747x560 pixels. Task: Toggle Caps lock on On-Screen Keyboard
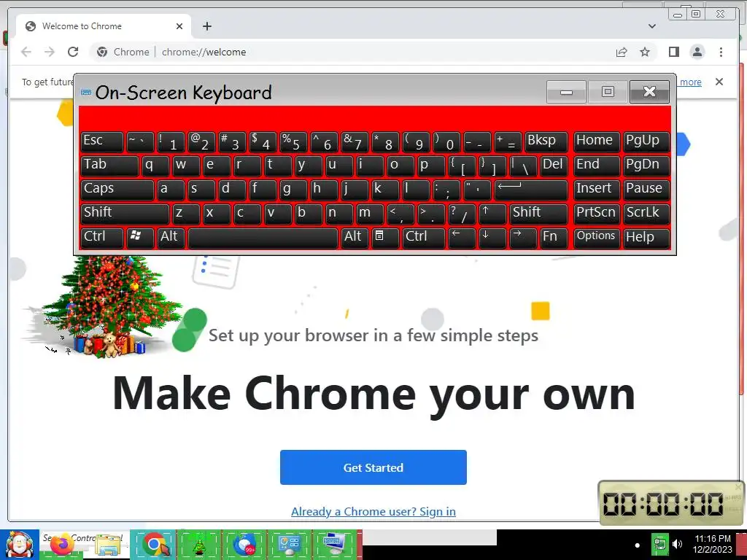pos(117,190)
